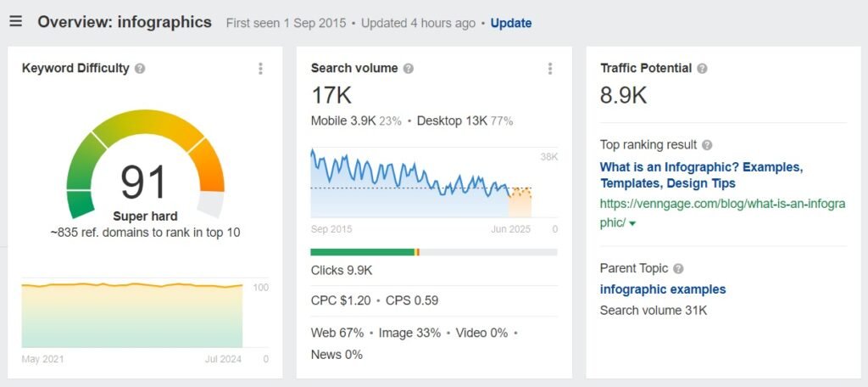Image resolution: width=868 pixels, height=387 pixels.
Task: Open the venngage.com blog URL
Action: click(x=722, y=204)
